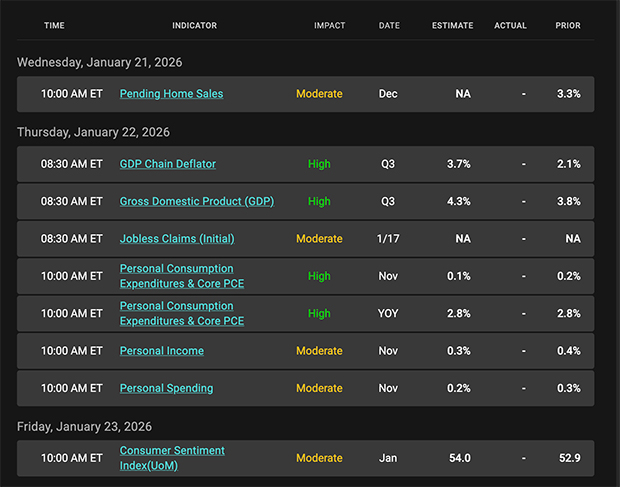The image size is (620, 487).
Task: Open the Pending Home Sales link
Action: 171,94
